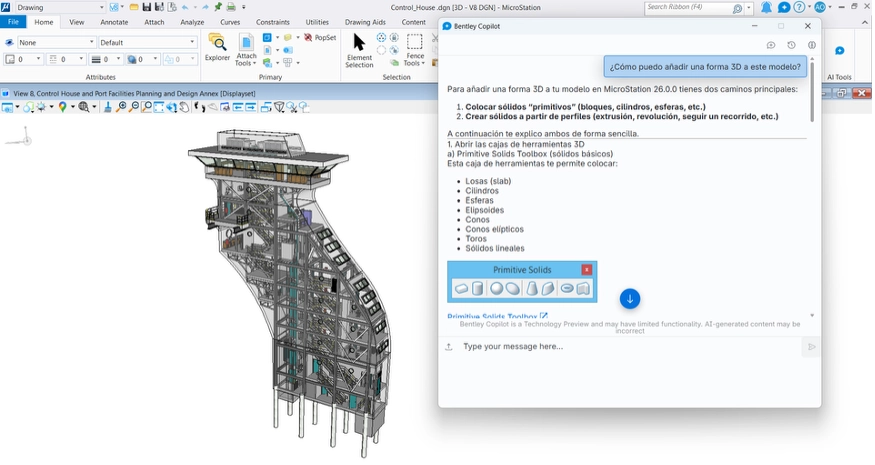Open the Explorer tool in the Primary group
The width and height of the screenshot is (875, 465).
pos(217,48)
